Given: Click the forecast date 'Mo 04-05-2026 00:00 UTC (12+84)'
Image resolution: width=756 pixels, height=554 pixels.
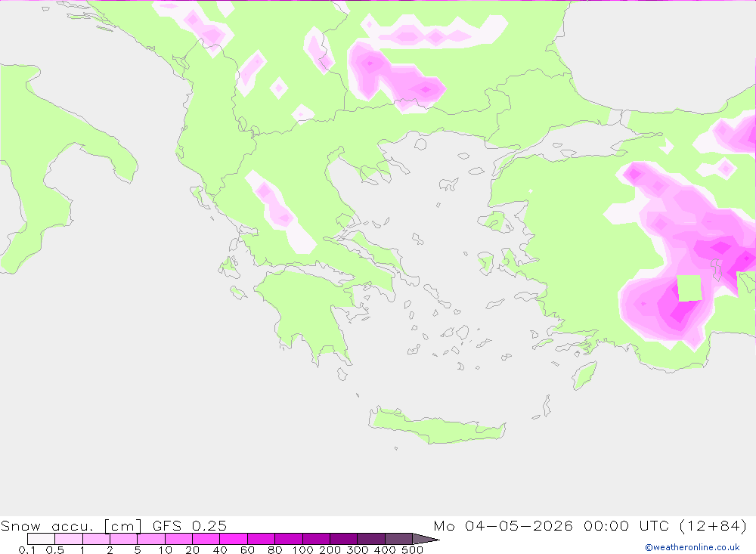Looking at the screenshot, I should [x=590, y=525].
